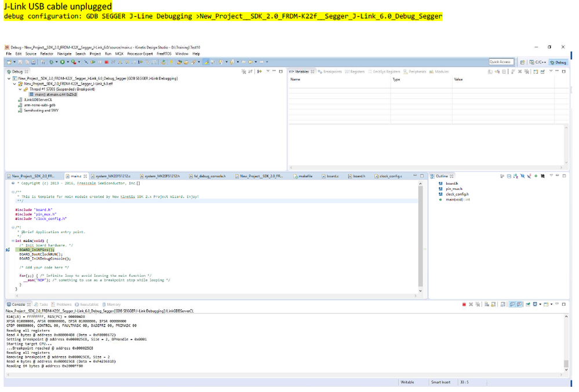Collapse New_Project Debug_Segger launch tree node

click(x=9, y=79)
